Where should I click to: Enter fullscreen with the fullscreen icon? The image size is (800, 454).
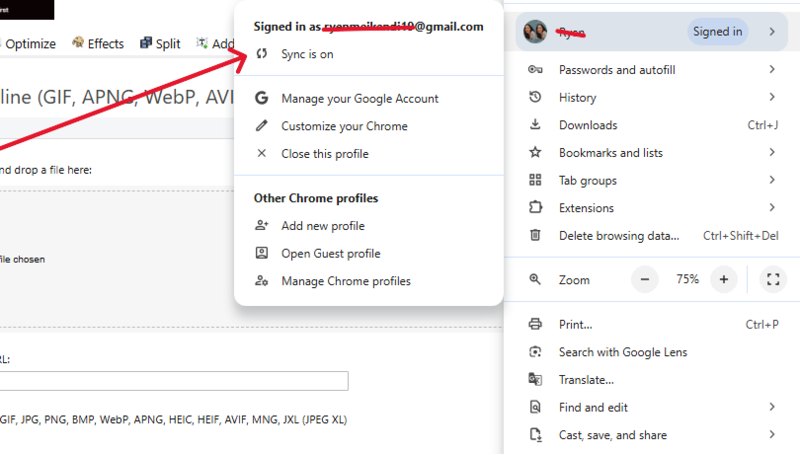(x=773, y=279)
